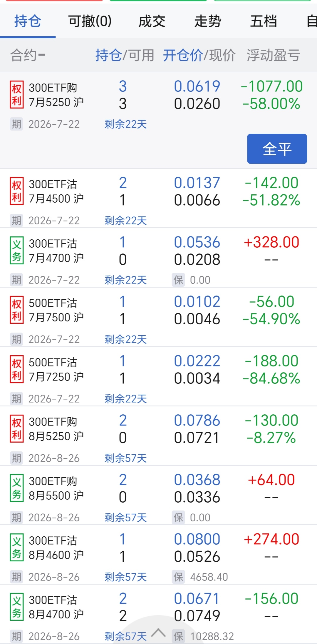Expand the bottom panel with the up chevron
The height and width of the screenshot is (644, 317).
click(159, 632)
